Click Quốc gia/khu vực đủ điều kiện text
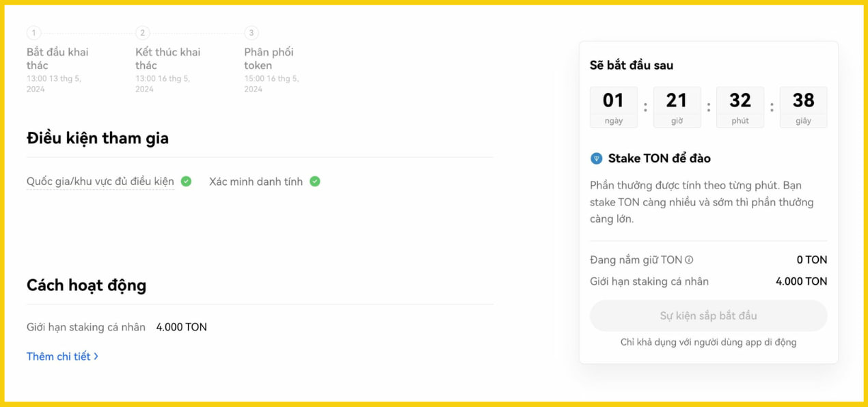 (x=100, y=182)
